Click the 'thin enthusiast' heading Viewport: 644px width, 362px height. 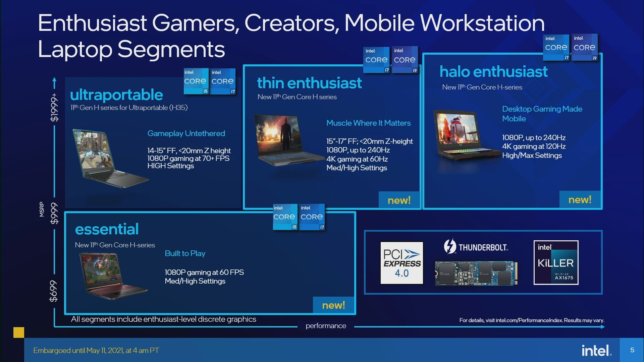coord(309,83)
